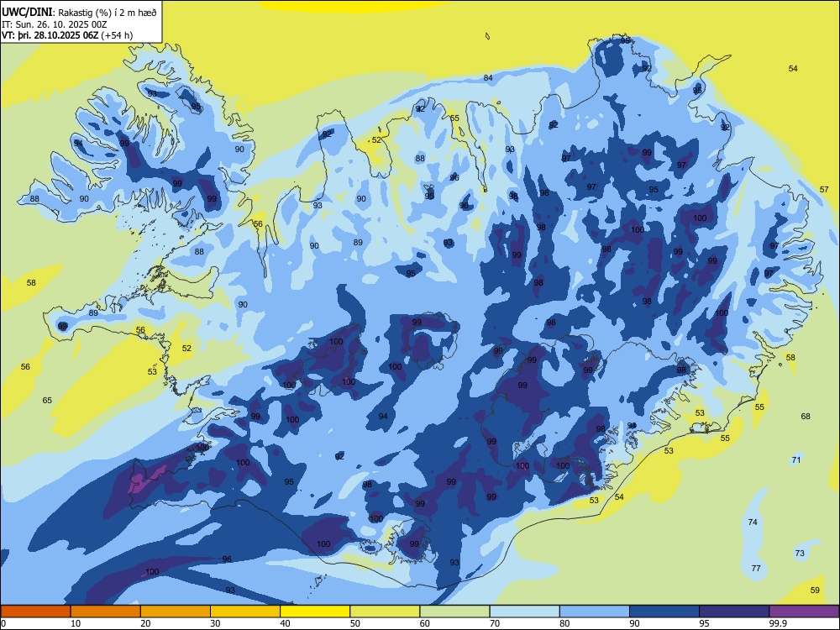Select the golden 30–40 legend swatch
The image size is (840, 630).
245,612
